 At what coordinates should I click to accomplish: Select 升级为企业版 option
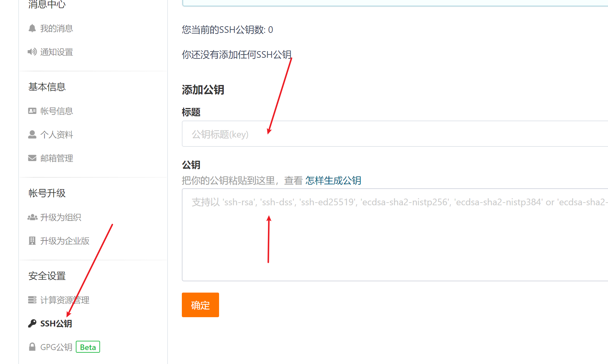tap(65, 241)
